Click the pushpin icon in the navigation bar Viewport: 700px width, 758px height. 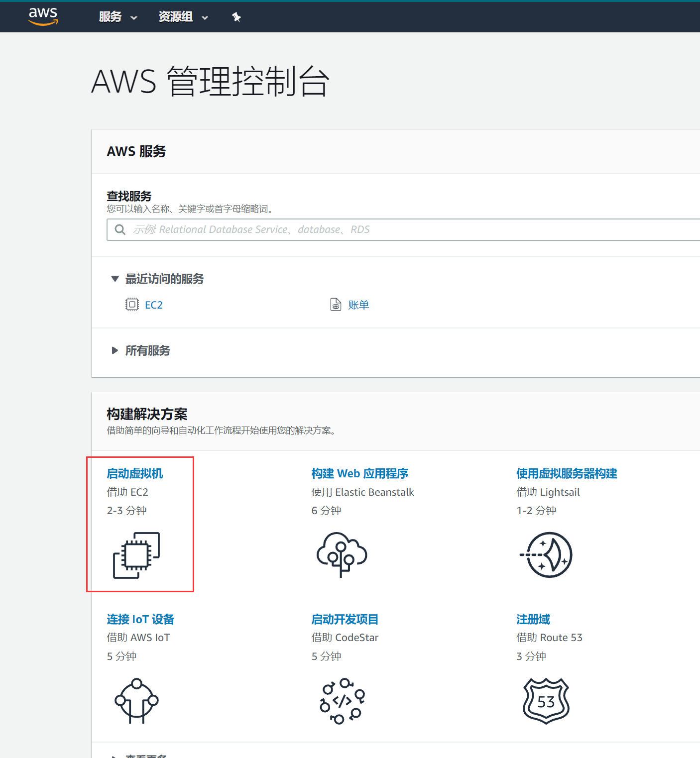tap(236, 17)
